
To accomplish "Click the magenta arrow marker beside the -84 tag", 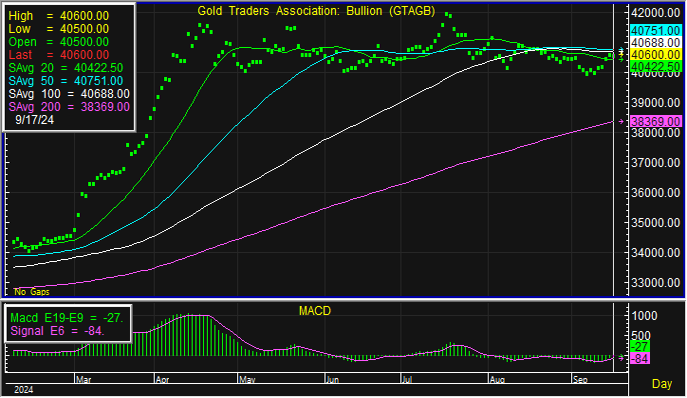I will 621,358.
